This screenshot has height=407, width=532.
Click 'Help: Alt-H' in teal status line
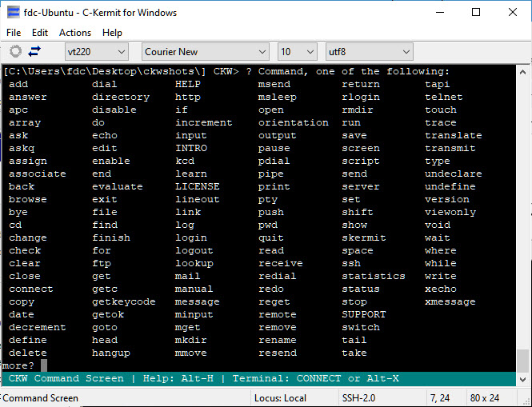tap(178, 378)
